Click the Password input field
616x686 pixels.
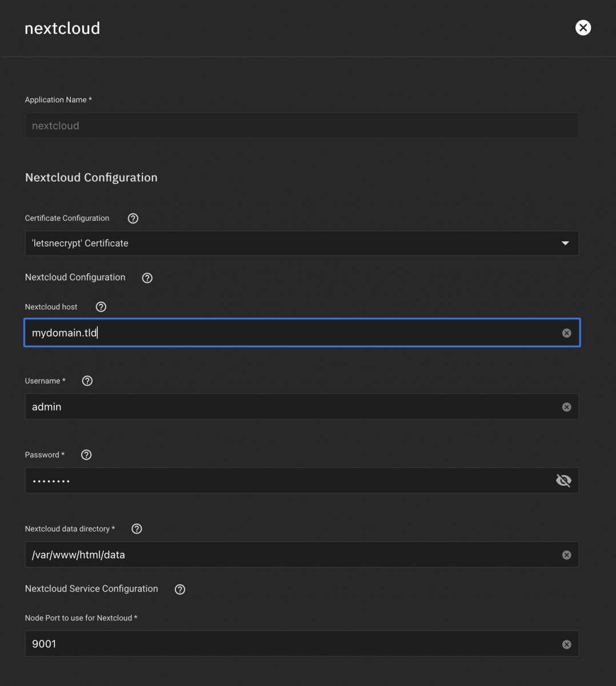pyautogui.click(x=286, y=481)
